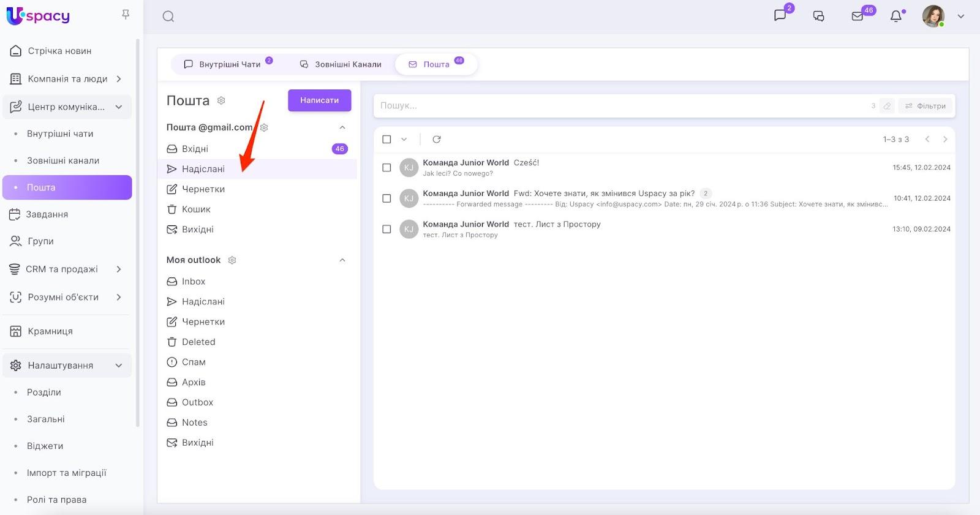
Task: Open the mail icon with 46 badge
Action: 858,16
